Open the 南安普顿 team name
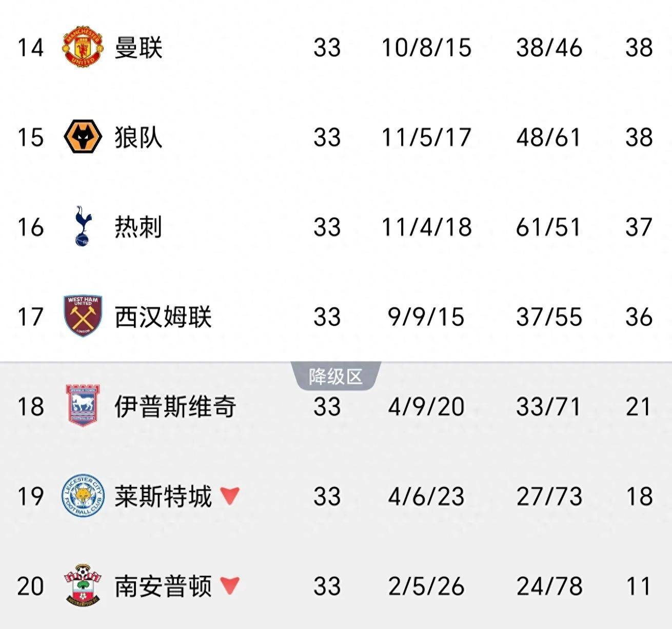The image size is (672, 629). 163,586
